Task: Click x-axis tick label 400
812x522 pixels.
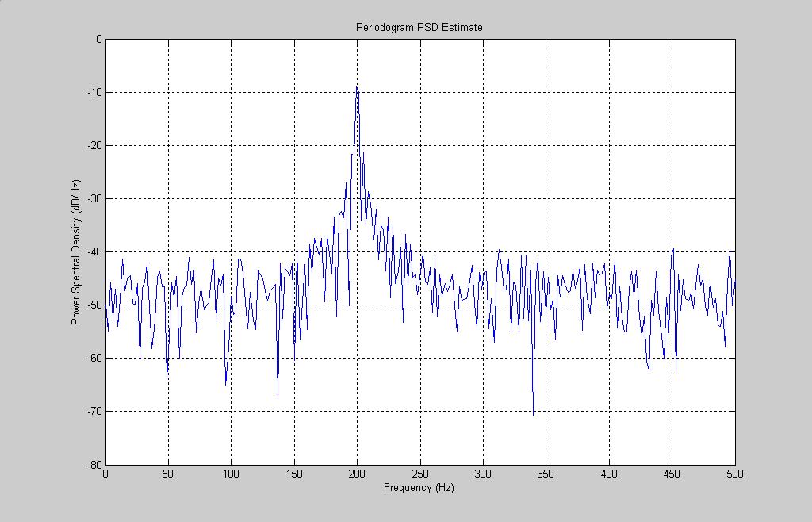Action: coord(609,474)
